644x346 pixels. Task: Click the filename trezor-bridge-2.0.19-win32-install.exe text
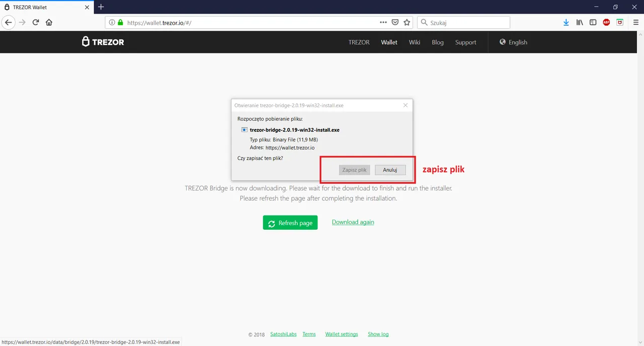point(294,130)
